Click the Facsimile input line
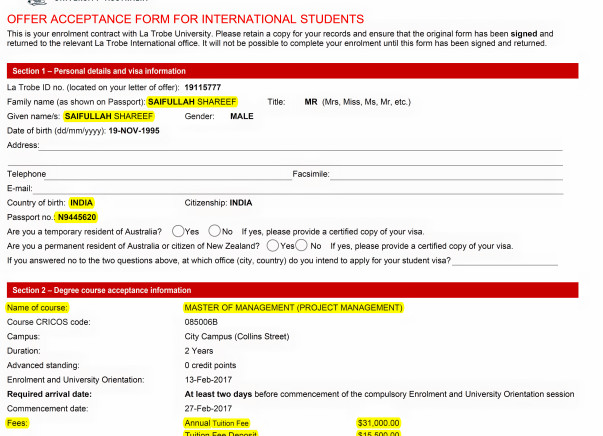Viewport: 603px width, 436px height. pyautogui.click(x=446, y=175)
